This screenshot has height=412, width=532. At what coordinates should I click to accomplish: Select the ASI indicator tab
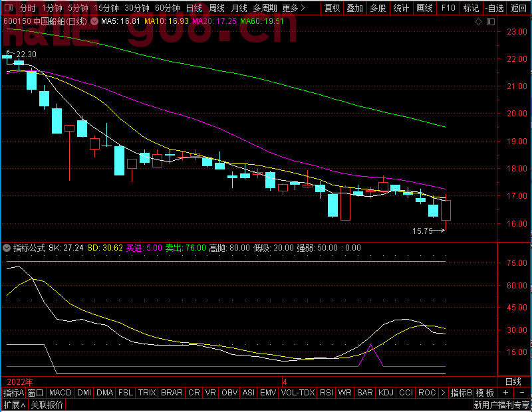point(249,393)
